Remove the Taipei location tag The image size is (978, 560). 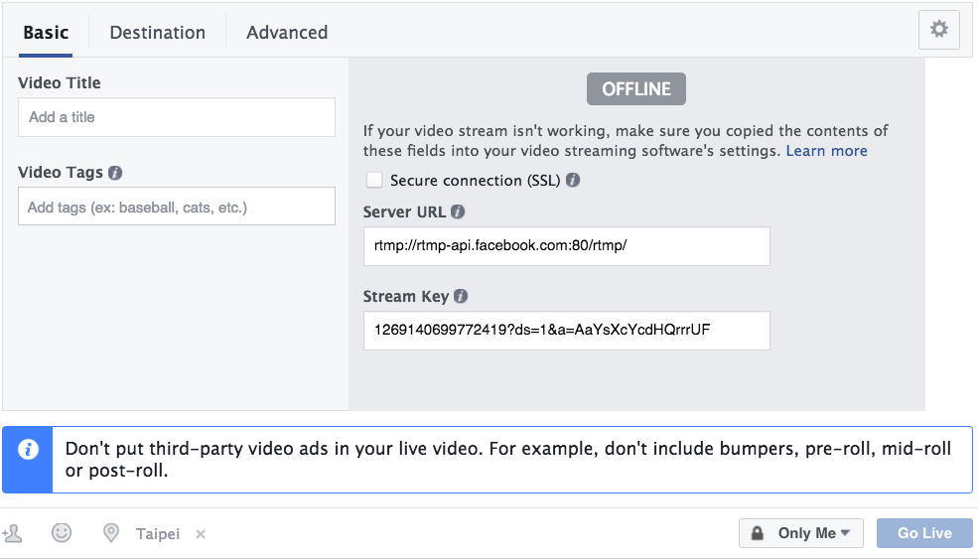[201, 534]
